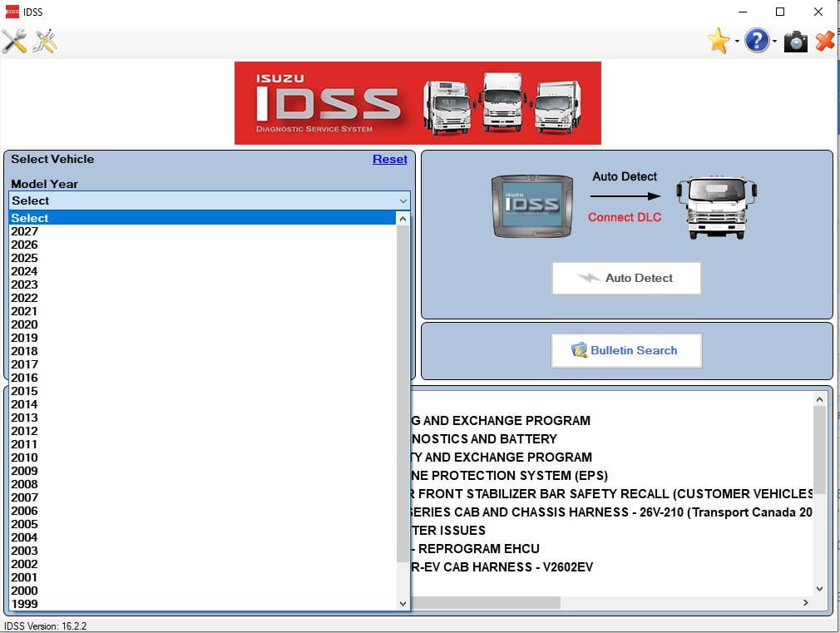Click bulletin list scroll up arrow
The height and width of the screenshot is (633, 840).
coord(819,399)
